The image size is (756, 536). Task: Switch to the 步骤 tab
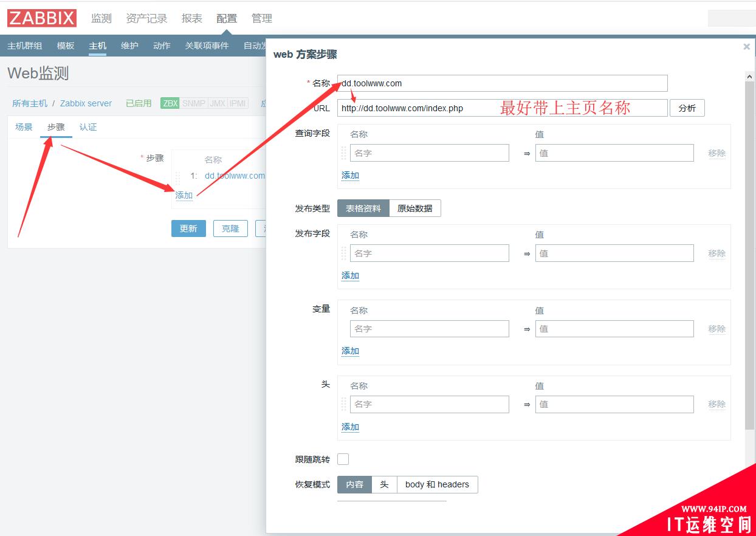[56, 127]
